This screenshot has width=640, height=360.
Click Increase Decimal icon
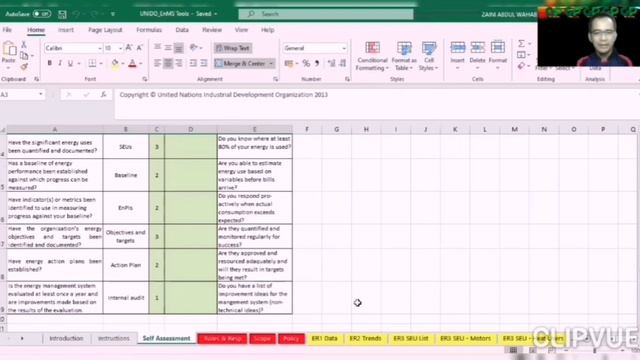click(x=331, y=63)
